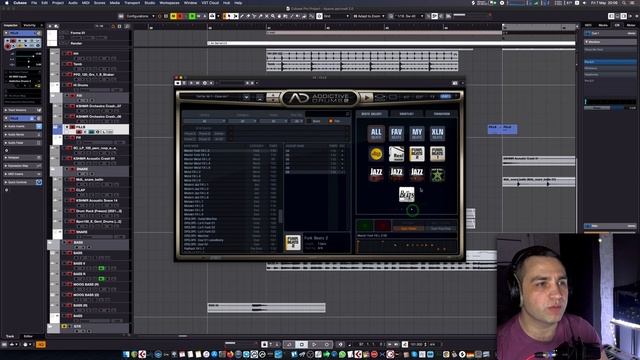
Task: Open the third filter dropdown in beats browser
Action: (273, 121)
